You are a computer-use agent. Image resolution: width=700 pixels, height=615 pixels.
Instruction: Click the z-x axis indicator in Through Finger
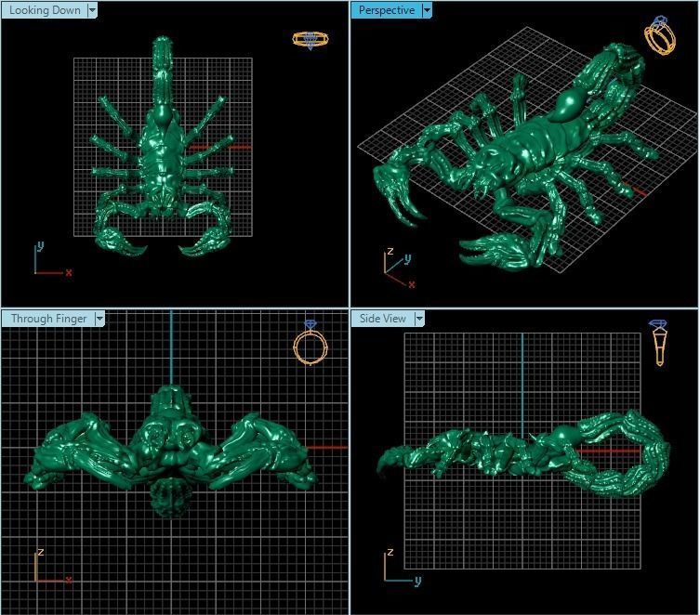[x=53, y=567]
